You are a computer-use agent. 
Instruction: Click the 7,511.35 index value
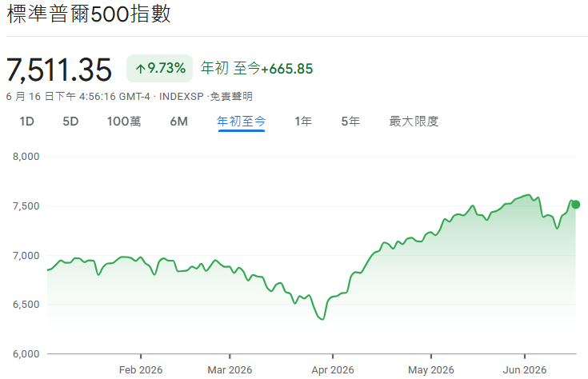59,70
